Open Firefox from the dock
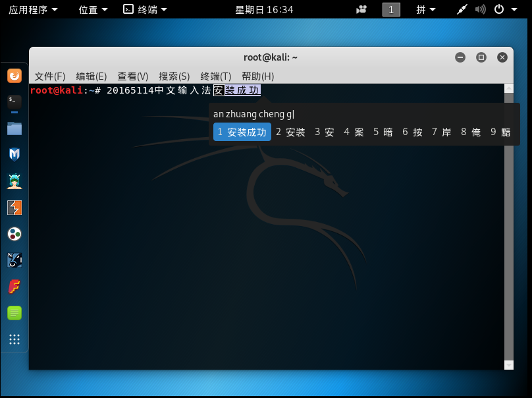 [x=14, y=76]
